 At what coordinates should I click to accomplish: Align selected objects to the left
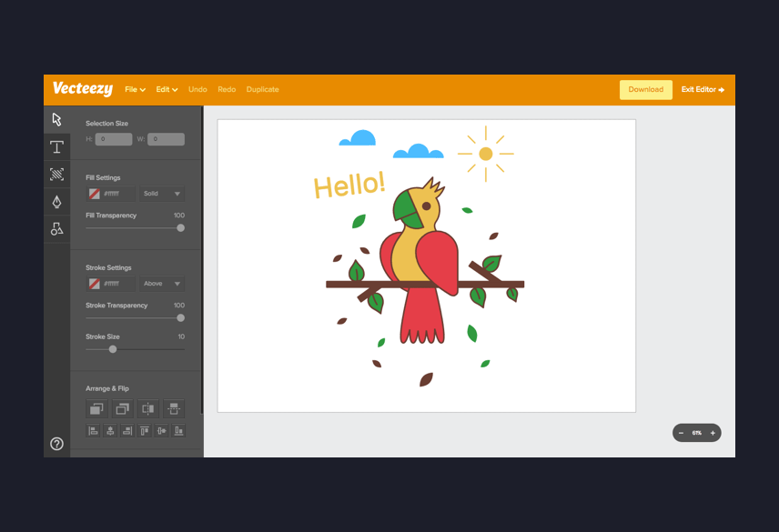pyautogui.click(x=93, y=430)
